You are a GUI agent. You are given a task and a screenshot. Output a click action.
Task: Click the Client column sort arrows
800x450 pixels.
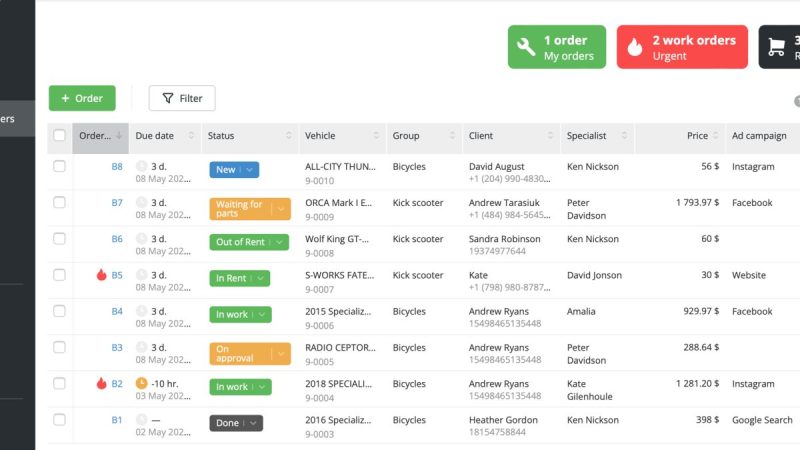click(550, 136)
